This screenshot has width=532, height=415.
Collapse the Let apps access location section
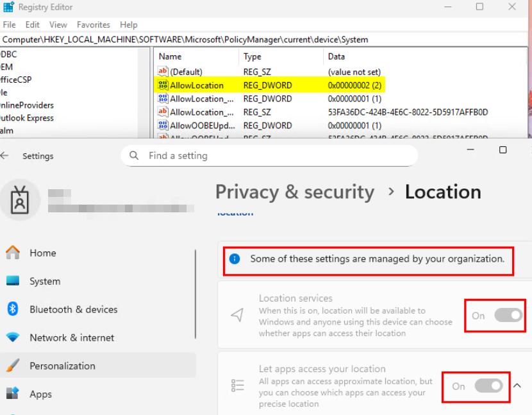click(518, 385)
